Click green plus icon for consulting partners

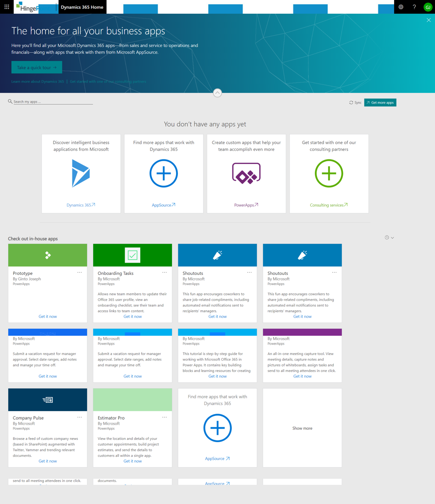pyautogui.click(x=329, y=173)
